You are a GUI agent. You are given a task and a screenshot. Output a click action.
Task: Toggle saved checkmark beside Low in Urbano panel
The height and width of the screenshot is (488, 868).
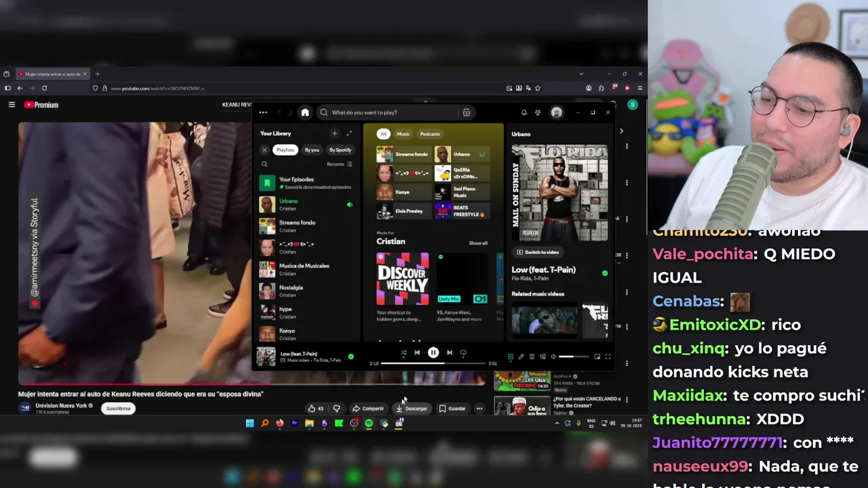[605, 273]
